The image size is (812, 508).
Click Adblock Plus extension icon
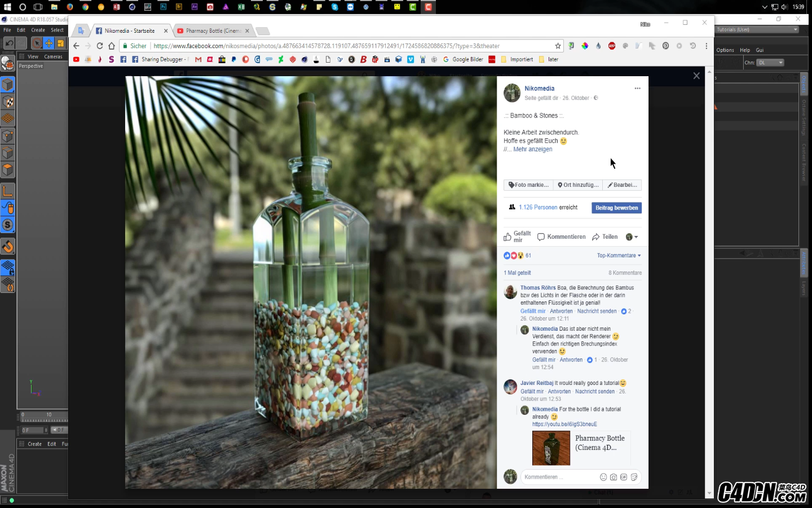point(612,46)
